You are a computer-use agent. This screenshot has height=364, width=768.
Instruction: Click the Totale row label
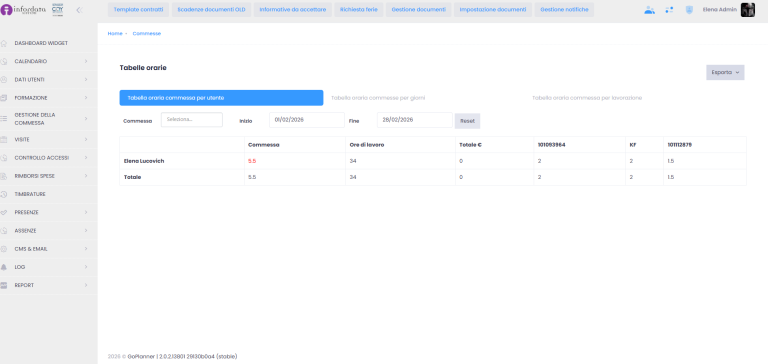tap(132, 177)
